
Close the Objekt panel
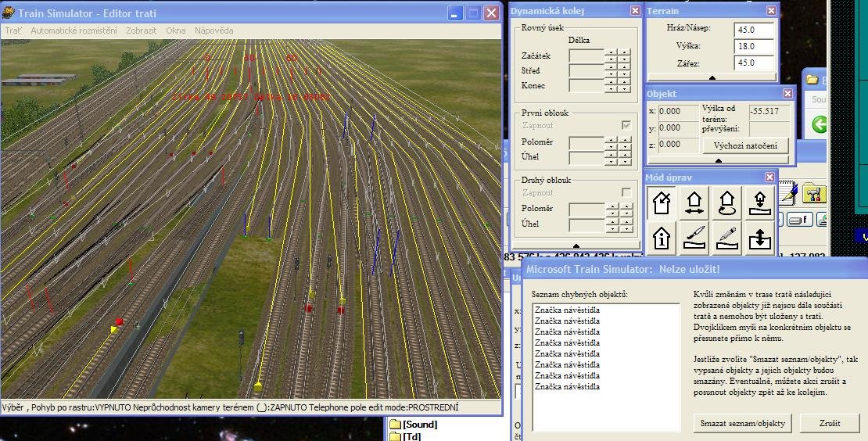click(x=787, y=94)
